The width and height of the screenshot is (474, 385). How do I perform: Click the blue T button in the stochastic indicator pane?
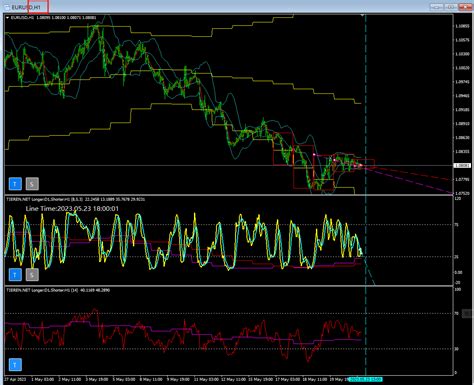coord(15,275)
